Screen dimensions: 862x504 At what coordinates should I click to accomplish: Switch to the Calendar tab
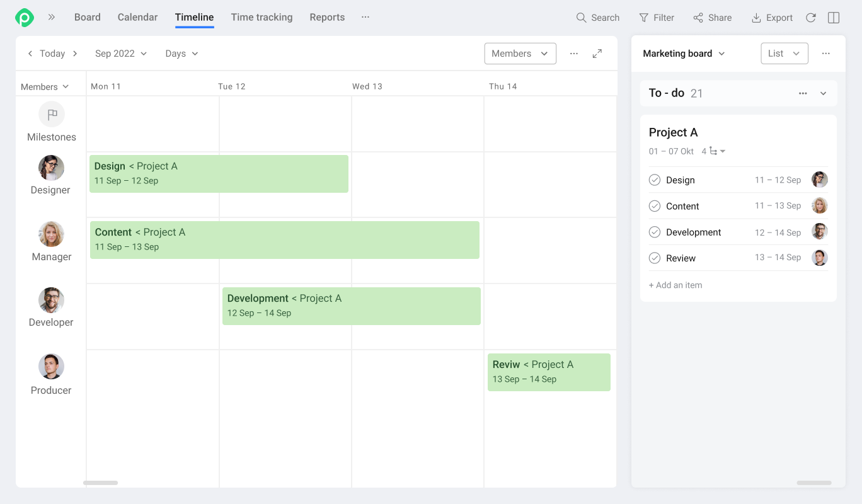(137, 18)
